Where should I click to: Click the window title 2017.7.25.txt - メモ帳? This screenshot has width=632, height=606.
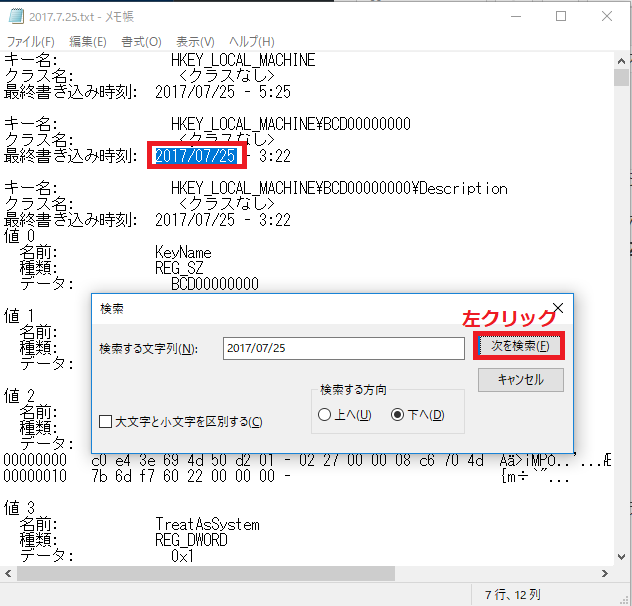81,17
